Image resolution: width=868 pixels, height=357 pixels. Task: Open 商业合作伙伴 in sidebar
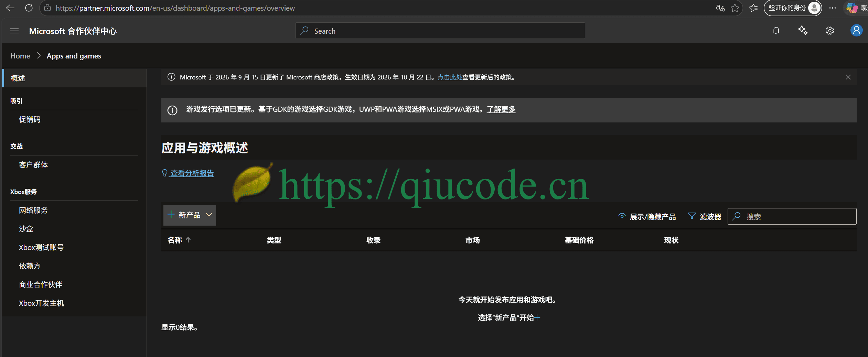[41, 284]
